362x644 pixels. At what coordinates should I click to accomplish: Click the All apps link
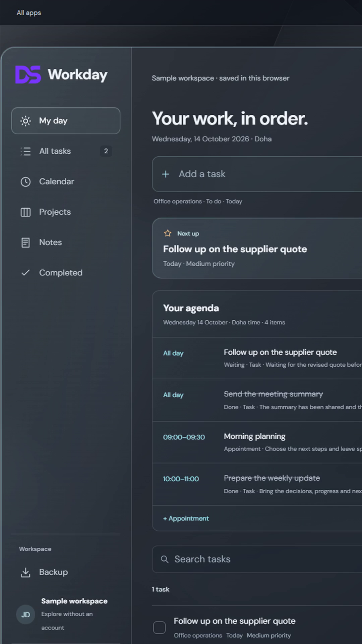[29, 13]
